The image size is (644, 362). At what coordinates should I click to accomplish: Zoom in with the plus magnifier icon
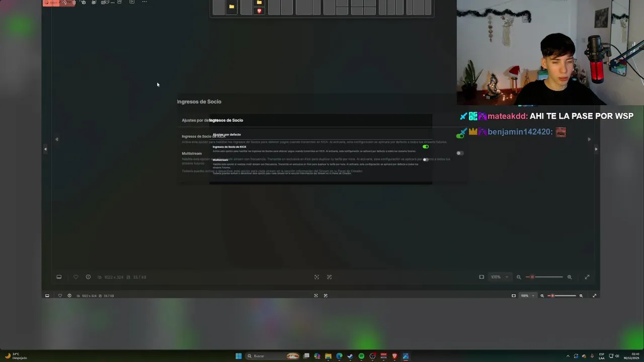[581, 296]
